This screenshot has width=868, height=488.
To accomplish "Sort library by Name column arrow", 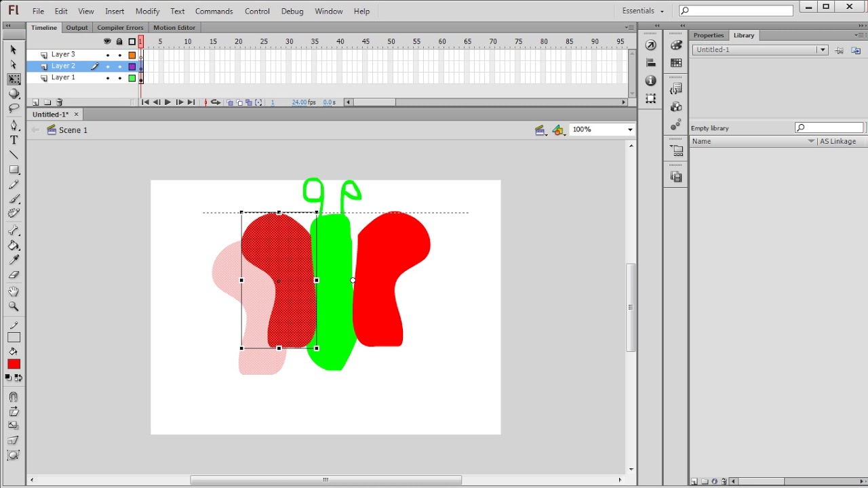I will coord(811,142).
